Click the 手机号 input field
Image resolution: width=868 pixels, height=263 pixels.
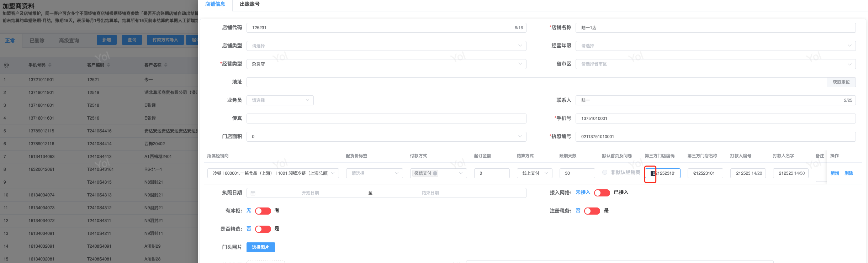(x=716, y=119)
